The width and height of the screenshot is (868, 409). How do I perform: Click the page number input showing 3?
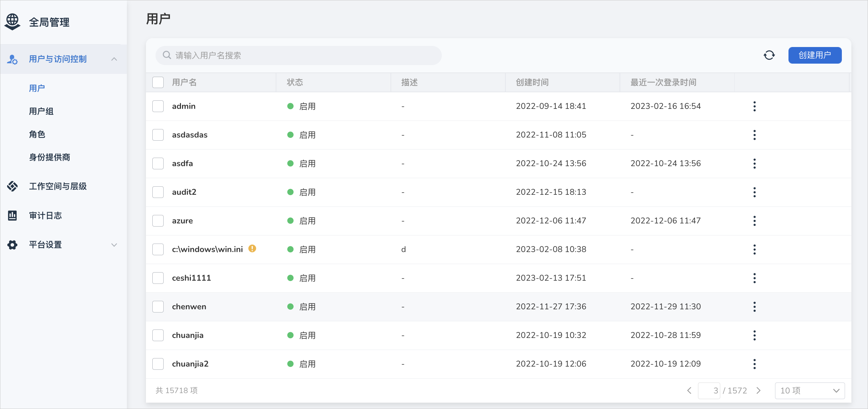709,391
